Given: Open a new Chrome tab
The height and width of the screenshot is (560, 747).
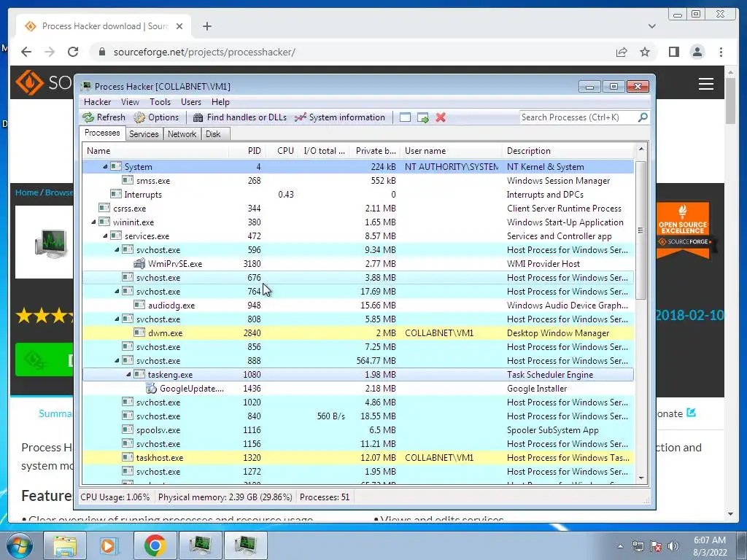Looking at the screenshot, I should [206, 26].
